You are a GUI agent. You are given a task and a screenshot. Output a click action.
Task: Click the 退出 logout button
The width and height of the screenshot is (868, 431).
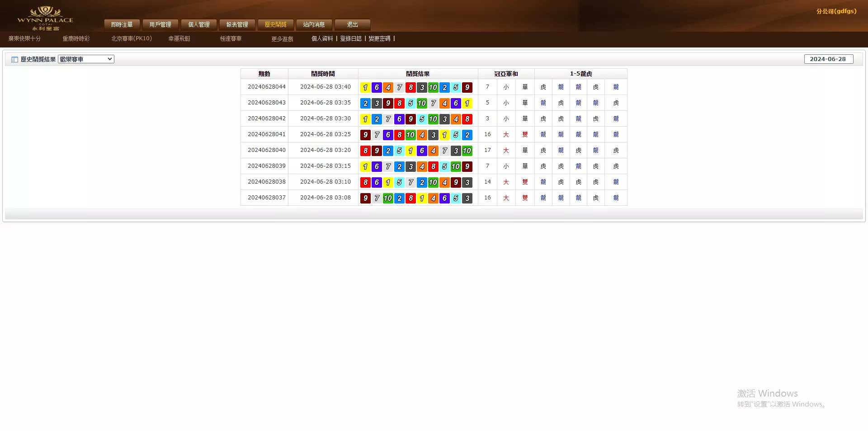(x=352, y=24)
